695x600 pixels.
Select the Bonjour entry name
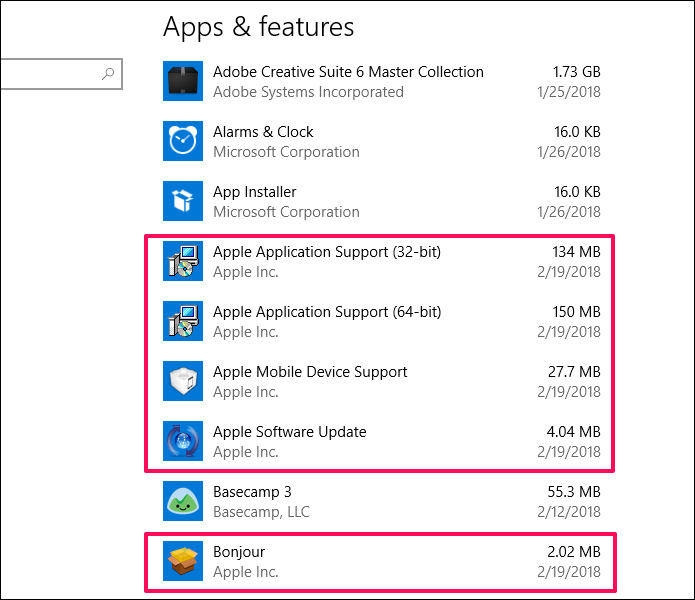tap(239, 552)
